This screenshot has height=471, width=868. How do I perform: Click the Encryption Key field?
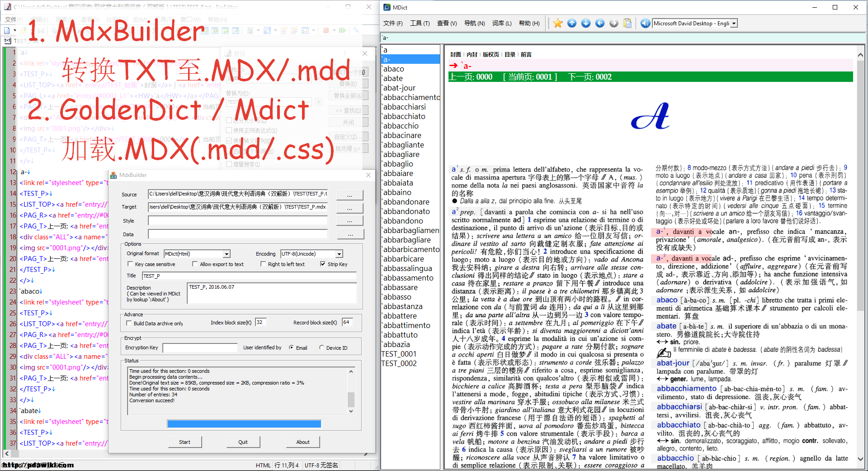tap(200, 348)
